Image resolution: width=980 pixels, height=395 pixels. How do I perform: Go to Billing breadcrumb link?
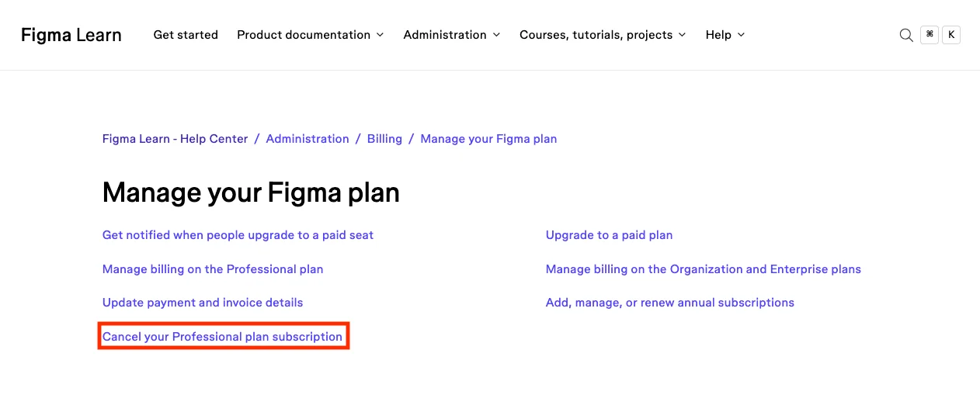coord(384,139)
